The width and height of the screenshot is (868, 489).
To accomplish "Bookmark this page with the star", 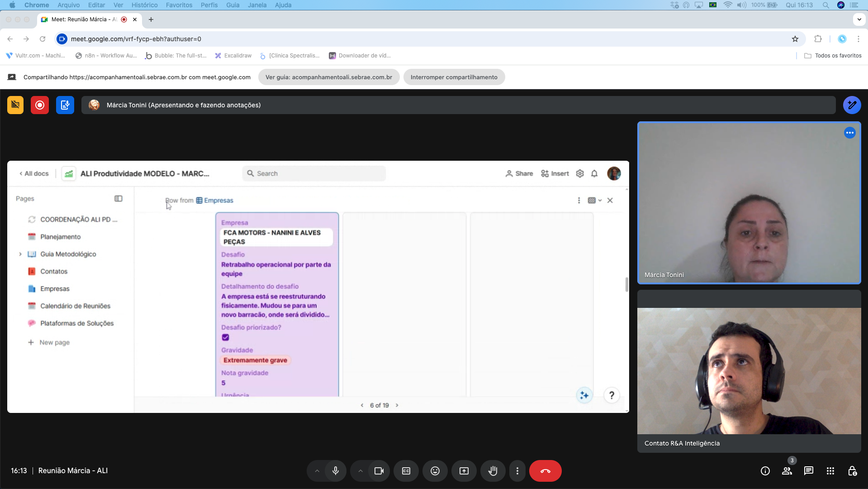I will tap(795, 39).
